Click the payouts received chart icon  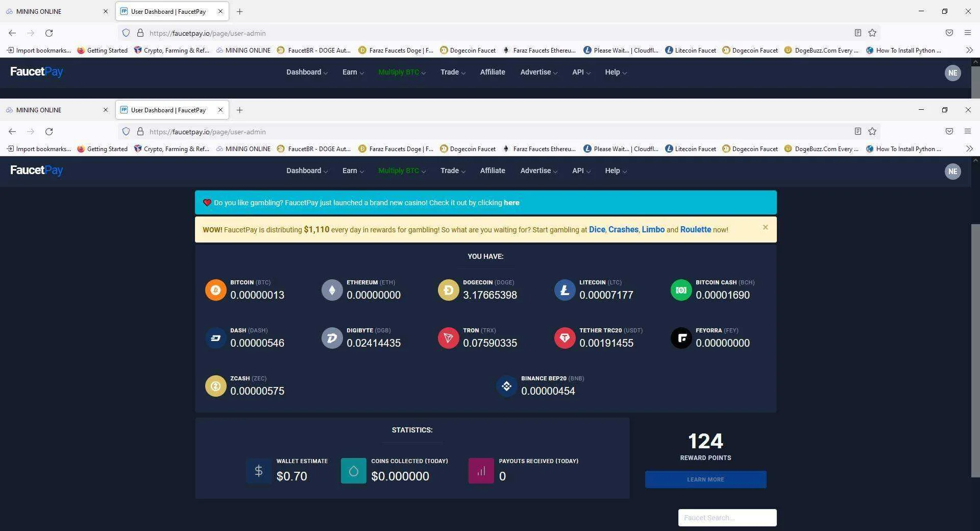tap(481, 470)
